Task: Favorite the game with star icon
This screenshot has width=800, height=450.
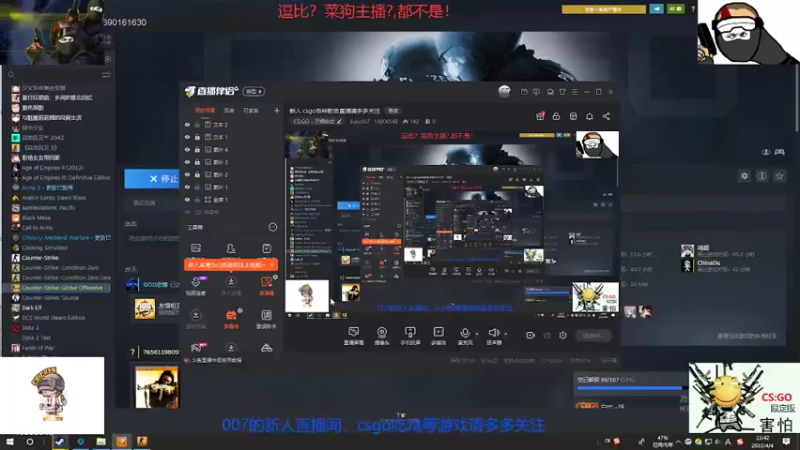Action: [x=779, y=176]
